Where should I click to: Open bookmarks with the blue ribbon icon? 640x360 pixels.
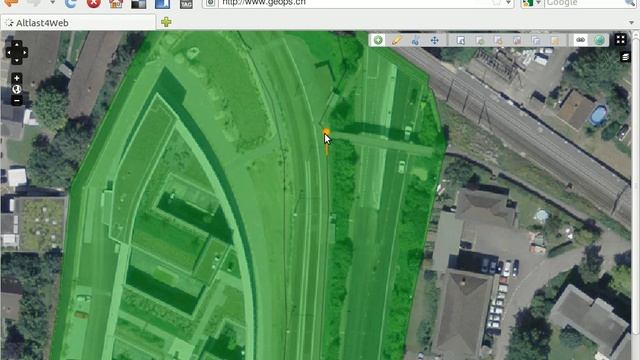coord(162,3)
